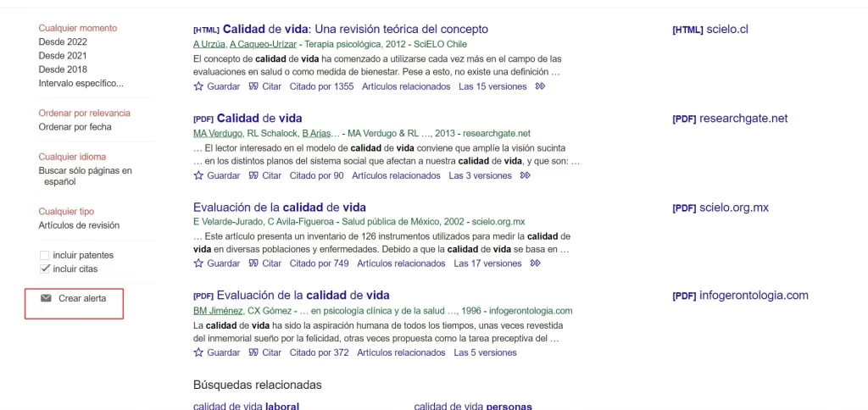
Task: Open Velarde-Jurado 'Evaluación de la calidad de vida'
Action: pyautogui.click(x=280, y=208)
